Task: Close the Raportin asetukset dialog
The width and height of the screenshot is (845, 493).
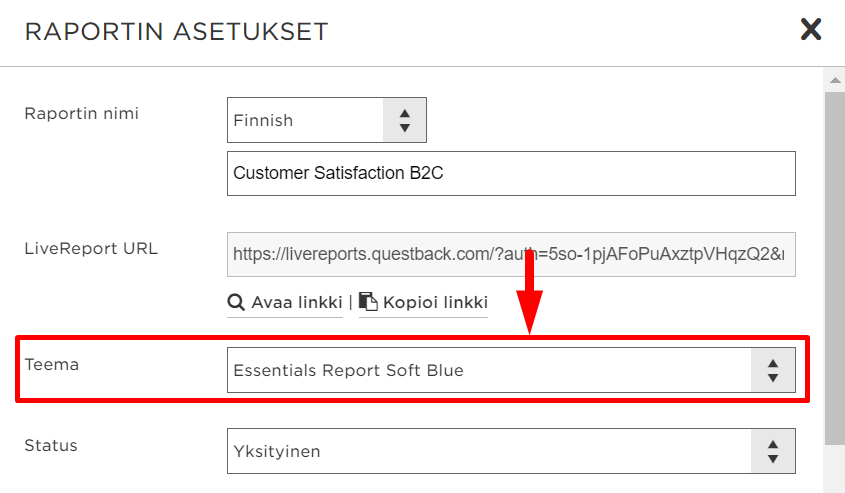Action: [811, 30]
